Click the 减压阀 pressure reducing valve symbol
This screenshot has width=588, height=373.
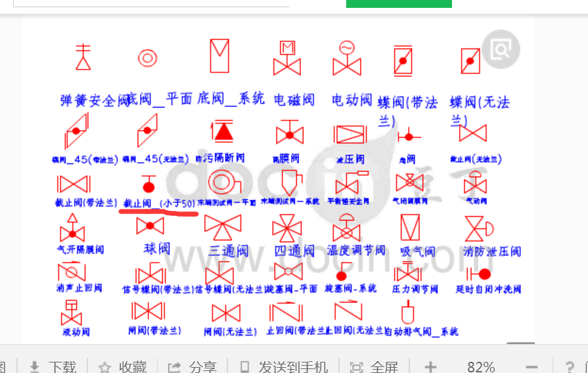click(350, 134)
